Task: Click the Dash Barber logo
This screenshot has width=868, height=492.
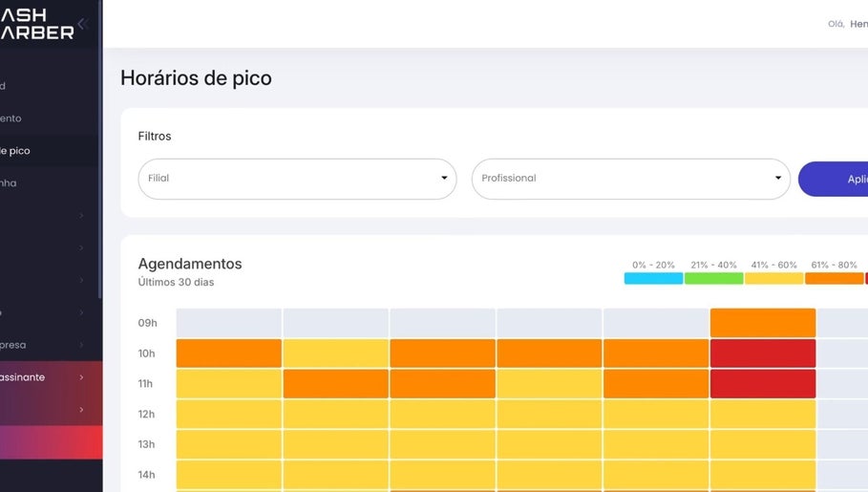Action: [x=38, y=24]
